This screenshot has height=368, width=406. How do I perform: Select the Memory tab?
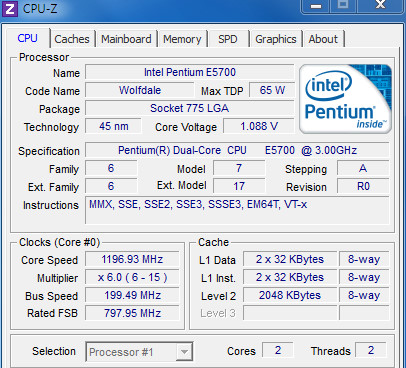click(x=182, y=39)
